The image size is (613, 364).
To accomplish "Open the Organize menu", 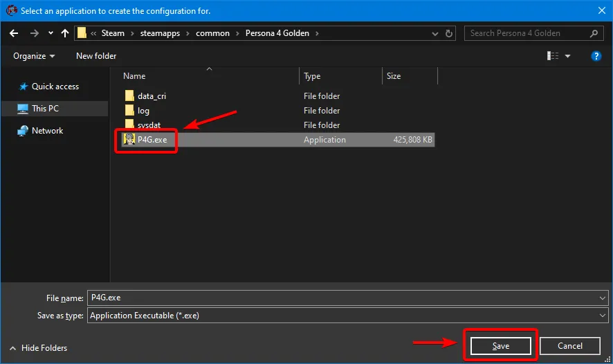I will [x=34, y=56].
